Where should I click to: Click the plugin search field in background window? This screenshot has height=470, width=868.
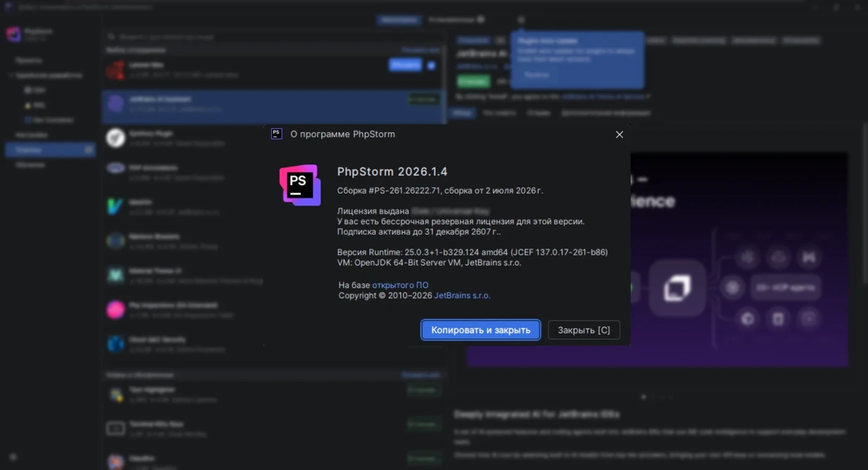[x=275, y=35]
